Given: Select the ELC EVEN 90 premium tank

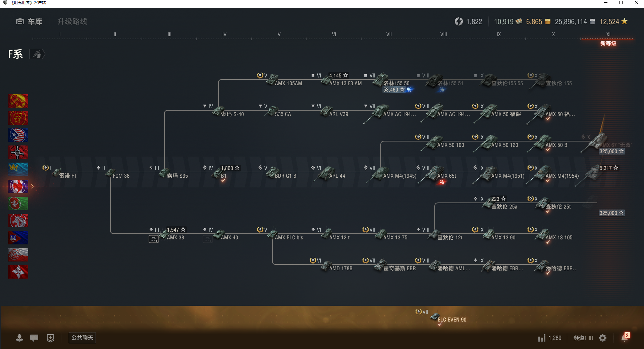Looking at the screenshot, I should 448,318.
